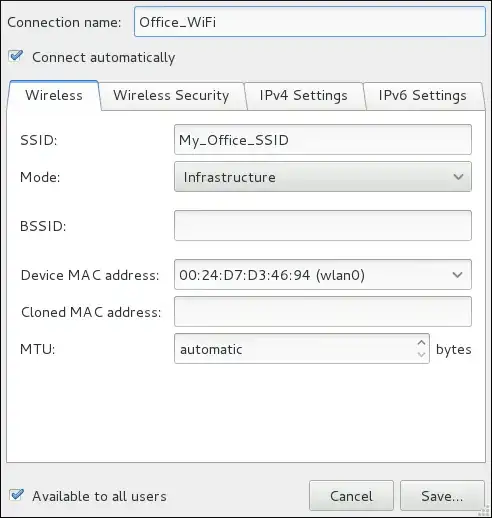This screenshot has width=492, height=518.
Task: Uncheck Connect automatically checkbox
Action: pyautogui.click(x=16, y=56)
